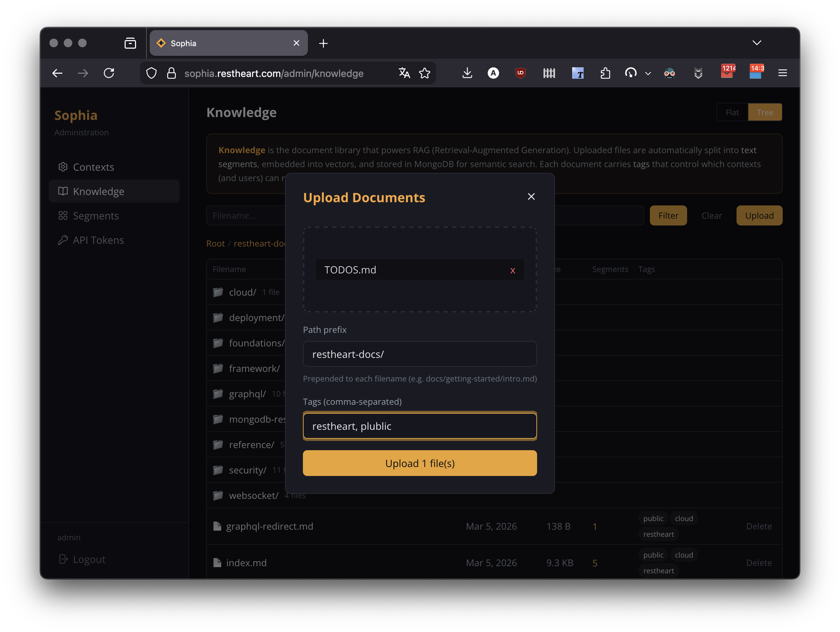Expand the websocket folder in the tree
Viewport: 840px width, 632px height.
tap(254, 495)
